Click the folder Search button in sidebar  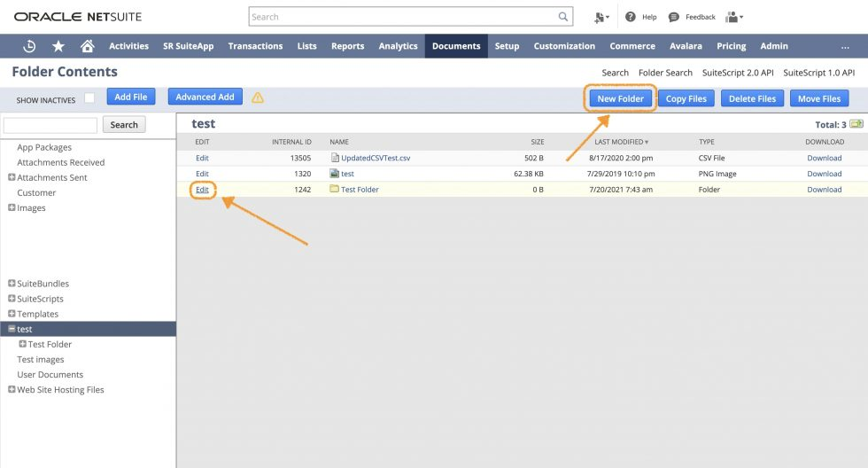pos(124,125)
